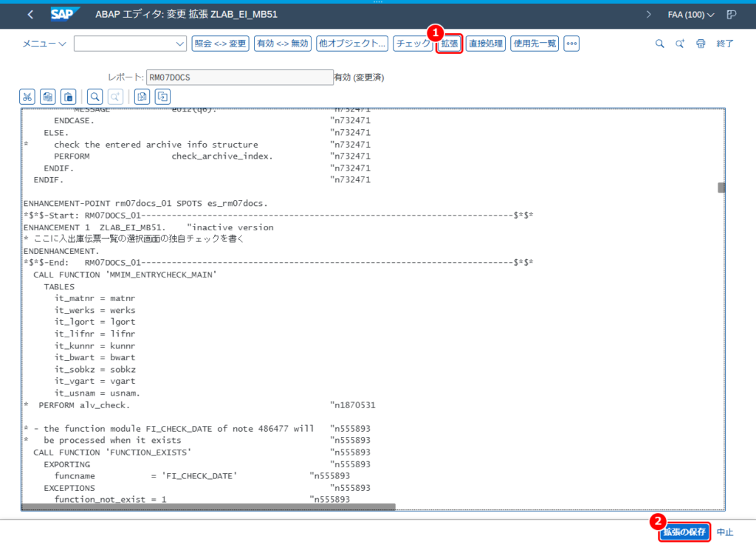Click the ENHANCEMENT-POINT rm07docs_01 line
Viewport: 756px width, 544px height.
tap(145, 203)
